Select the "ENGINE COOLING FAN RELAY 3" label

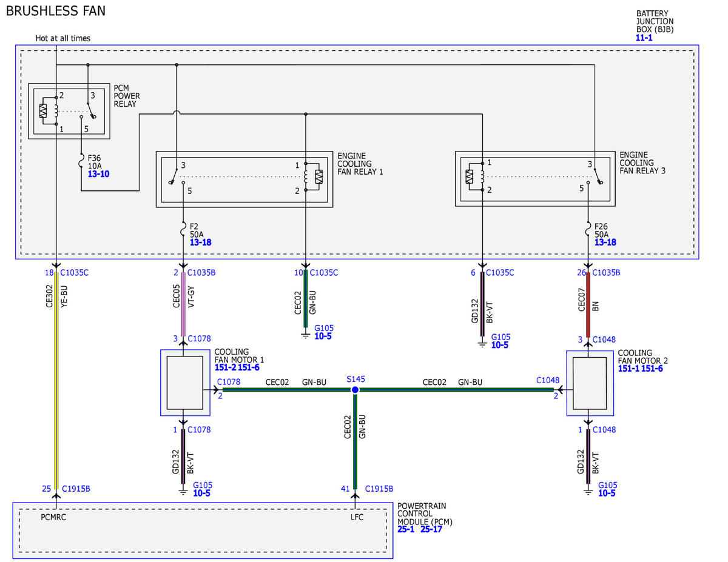[x=642, y=163]
